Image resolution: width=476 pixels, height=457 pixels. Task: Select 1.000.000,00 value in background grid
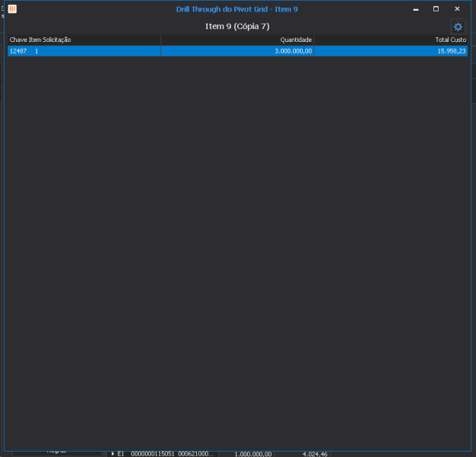[x=253, y=454]
